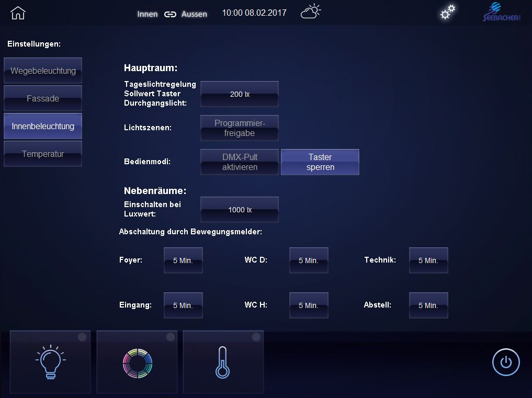Click the WC D 5 Min. button

tap(309, 260)
